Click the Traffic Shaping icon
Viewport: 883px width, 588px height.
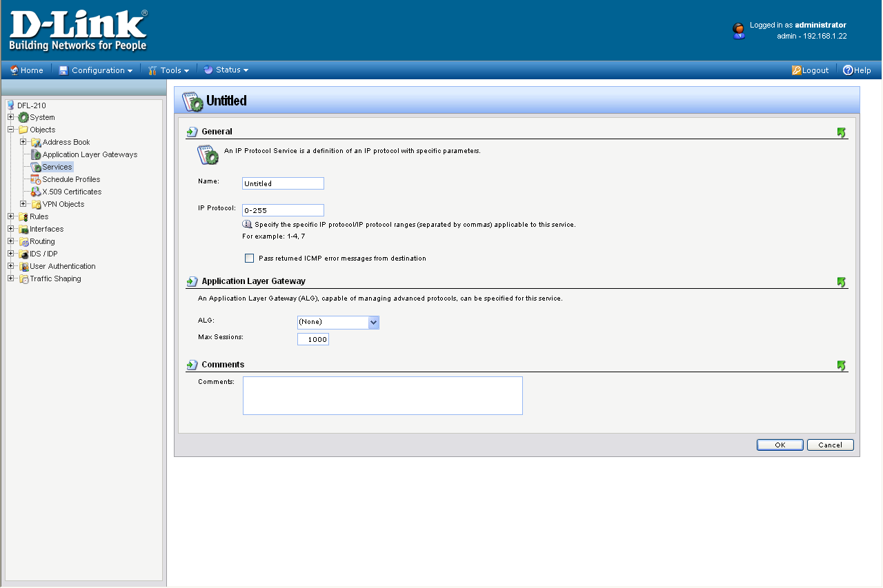(x=23, y=278)
